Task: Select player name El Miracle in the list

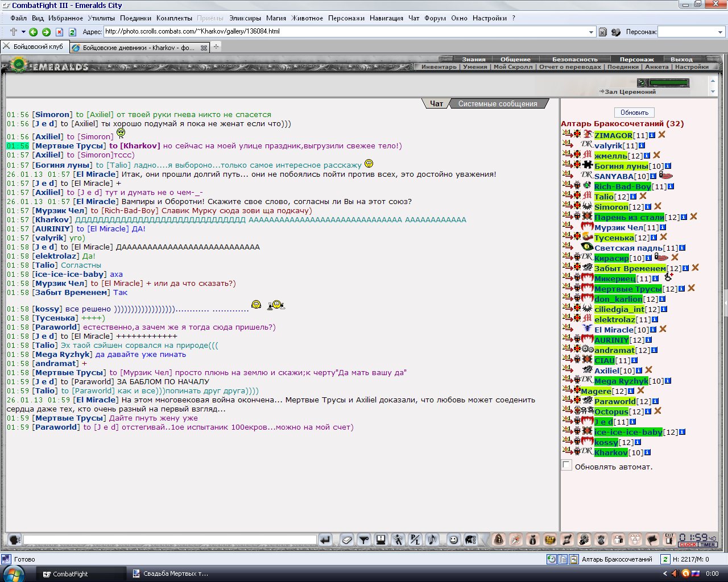Action: pos(614,330)
